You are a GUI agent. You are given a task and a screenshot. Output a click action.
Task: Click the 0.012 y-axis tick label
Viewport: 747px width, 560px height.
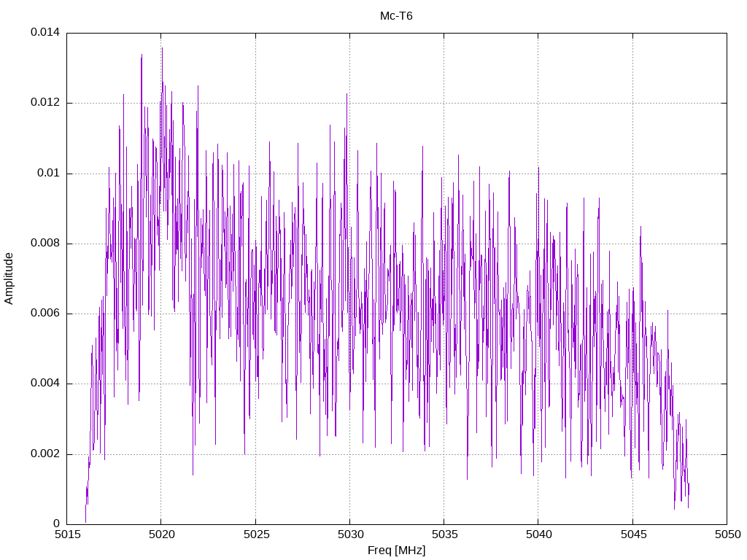point(45,102)
